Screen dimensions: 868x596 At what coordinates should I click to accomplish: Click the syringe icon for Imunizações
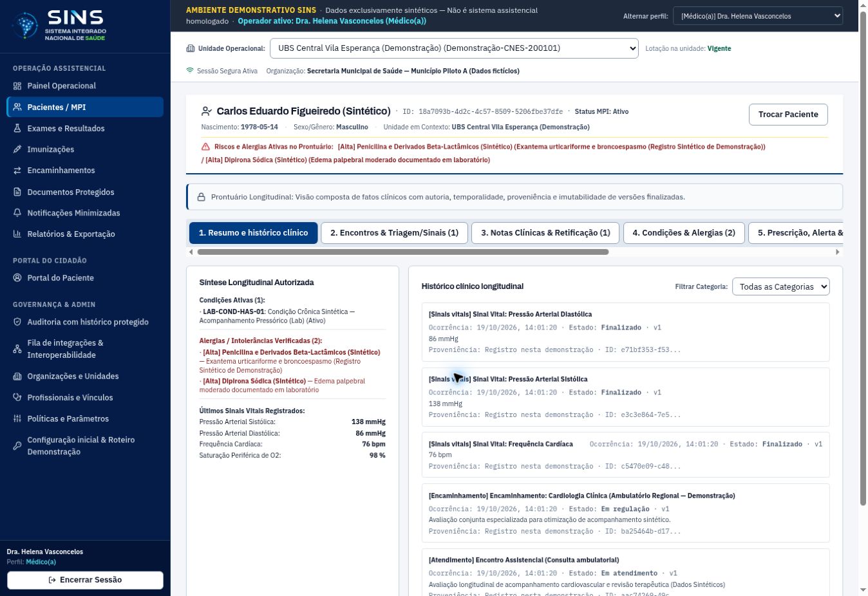[17, 149]
